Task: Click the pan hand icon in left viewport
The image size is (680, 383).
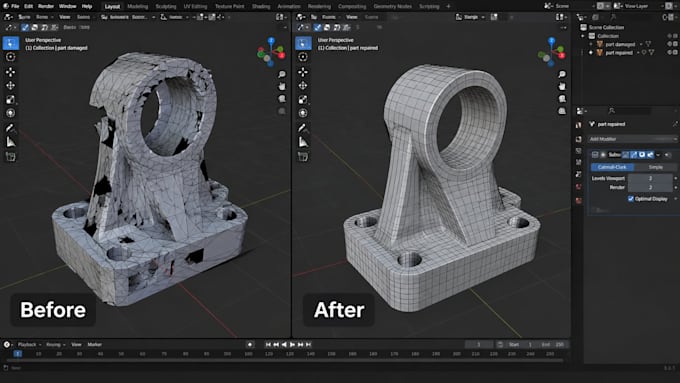Action: click(282, 87)
